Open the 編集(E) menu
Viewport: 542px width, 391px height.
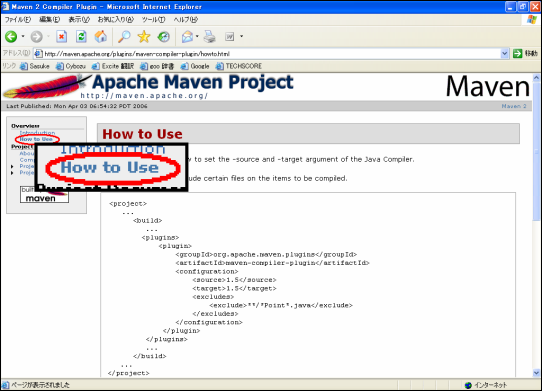(x=49, y=19)
